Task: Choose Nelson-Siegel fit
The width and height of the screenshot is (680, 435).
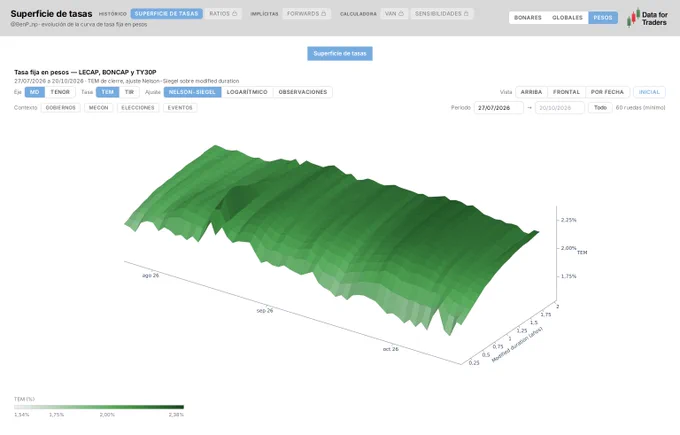Action: [192, 92]
